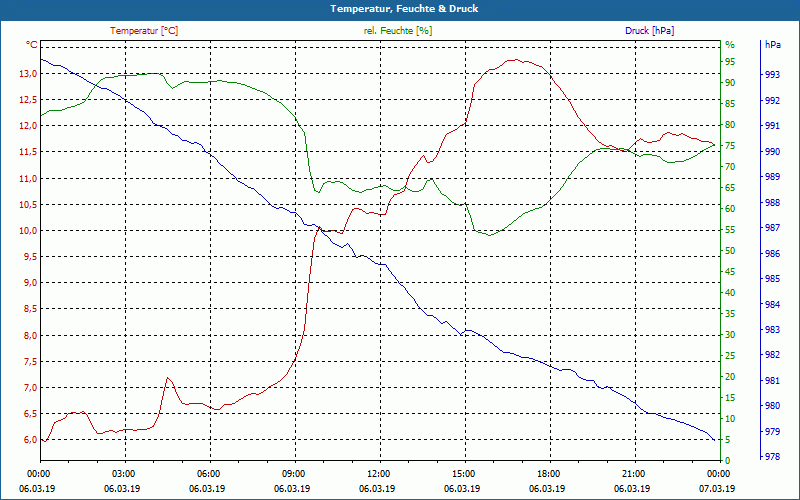Click the "12:00" time label on the x-axis
The height and width of the screenshot is (500, 800).
tap(378, 473)
